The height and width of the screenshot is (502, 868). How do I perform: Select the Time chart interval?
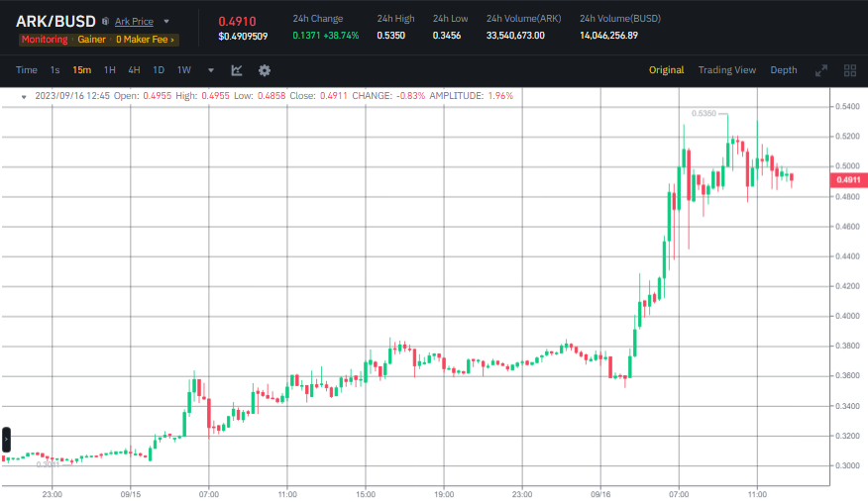27,70
